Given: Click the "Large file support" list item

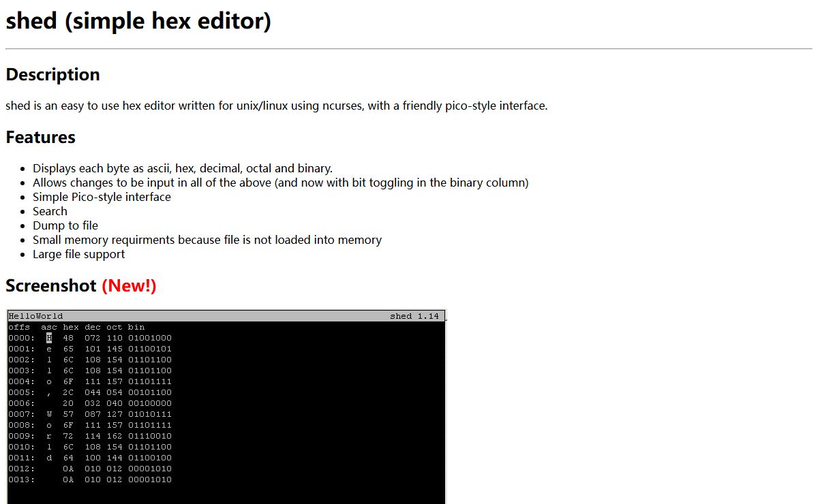Looking at the screenshot, I should [79, 254].
